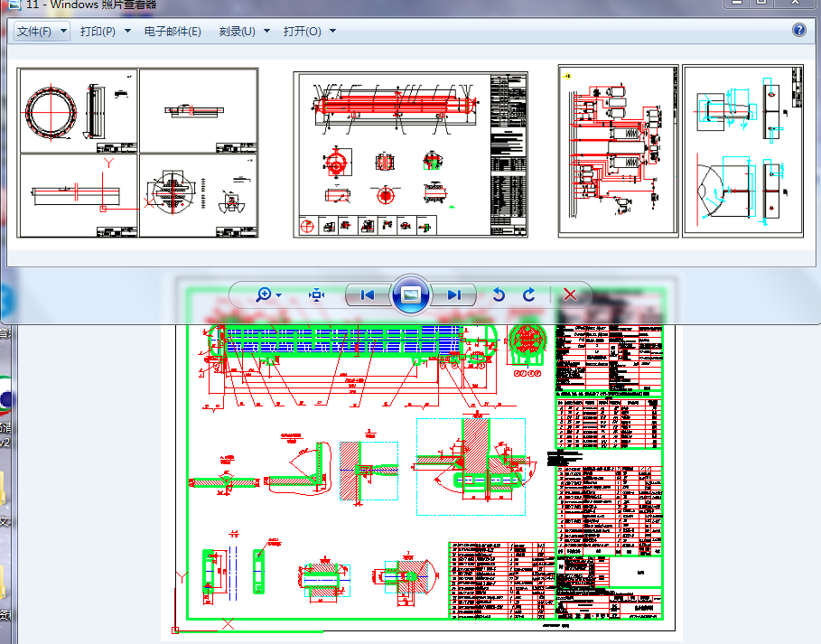Go to the next photo
This screenshot has width=821, height=644.
point(453,295)
